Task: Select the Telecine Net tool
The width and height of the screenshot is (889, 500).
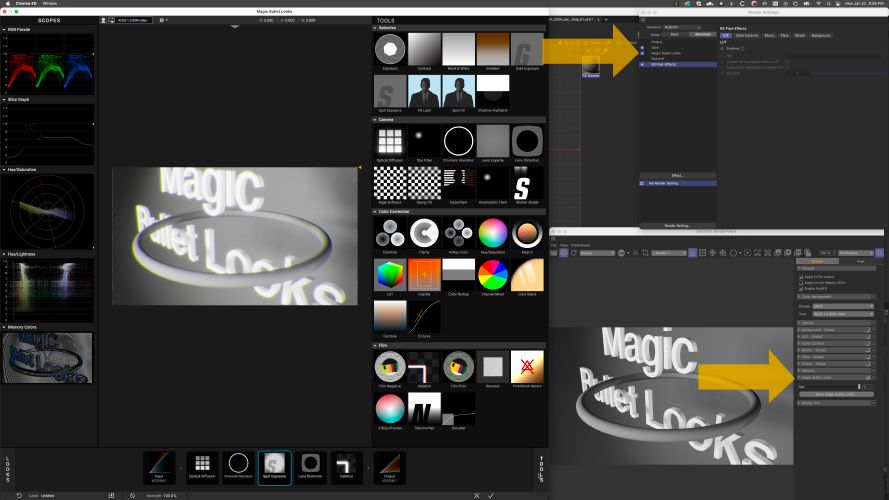Action: click(424, 408)
